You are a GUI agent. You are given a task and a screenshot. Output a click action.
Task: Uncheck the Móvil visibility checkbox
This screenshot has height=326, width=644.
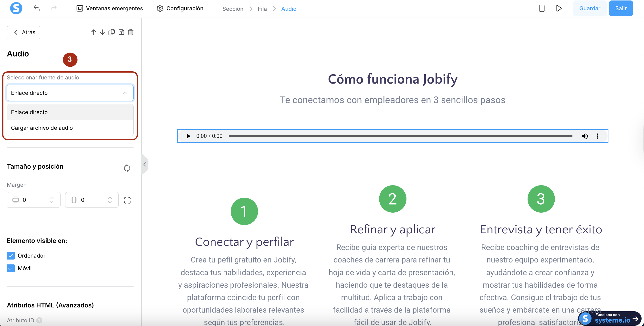(x=11, y=268)
